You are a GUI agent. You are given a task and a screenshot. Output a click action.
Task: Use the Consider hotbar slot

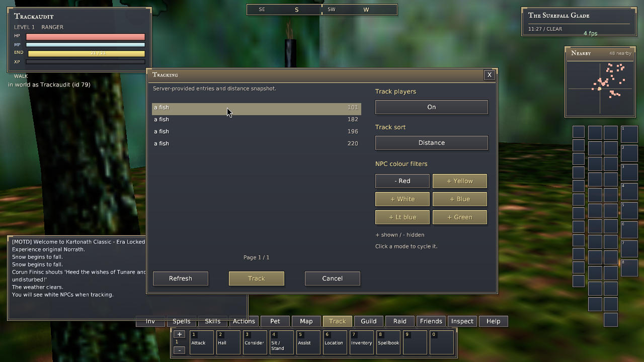point(255,342)
